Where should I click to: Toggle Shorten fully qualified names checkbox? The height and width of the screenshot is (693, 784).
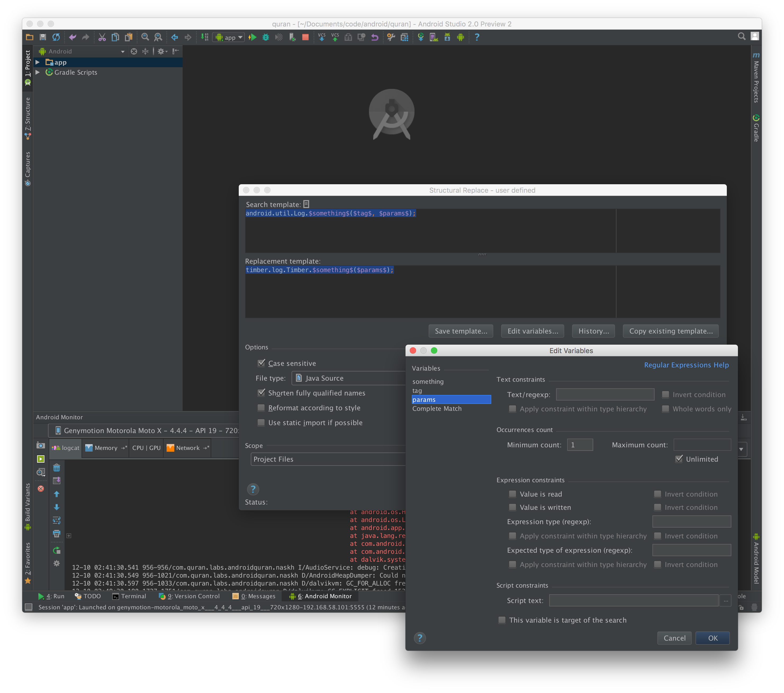tap(261, 392)
